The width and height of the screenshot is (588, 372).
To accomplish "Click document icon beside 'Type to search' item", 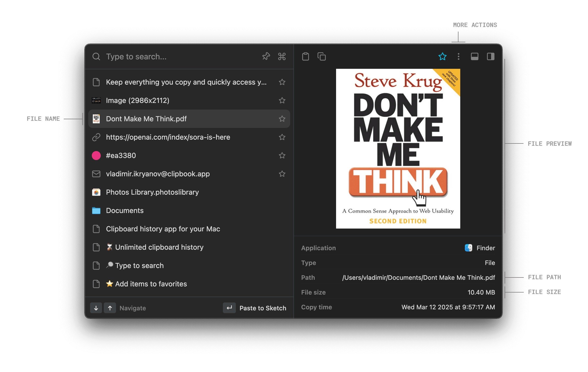I will pos(96,265).
